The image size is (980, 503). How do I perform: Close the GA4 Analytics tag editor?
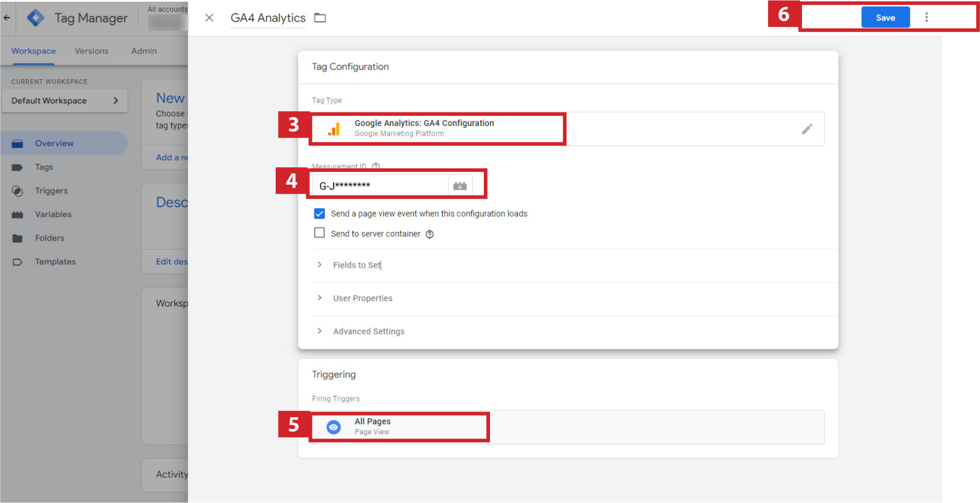[209, 18]
